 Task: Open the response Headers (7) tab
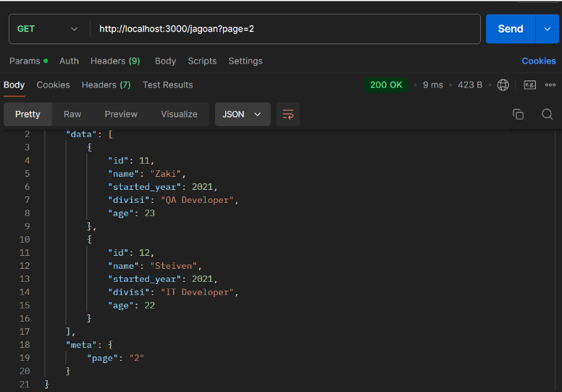pos(106,85)
